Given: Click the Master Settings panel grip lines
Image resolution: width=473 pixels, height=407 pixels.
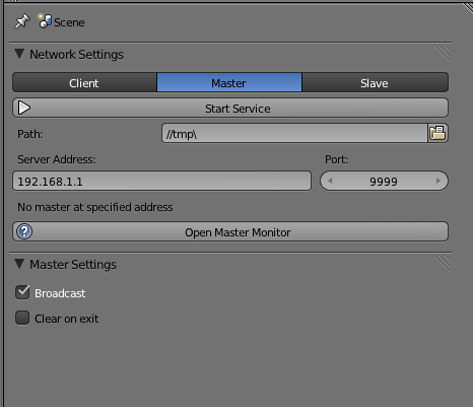Looking at the screenshot, I should [443, 264].
